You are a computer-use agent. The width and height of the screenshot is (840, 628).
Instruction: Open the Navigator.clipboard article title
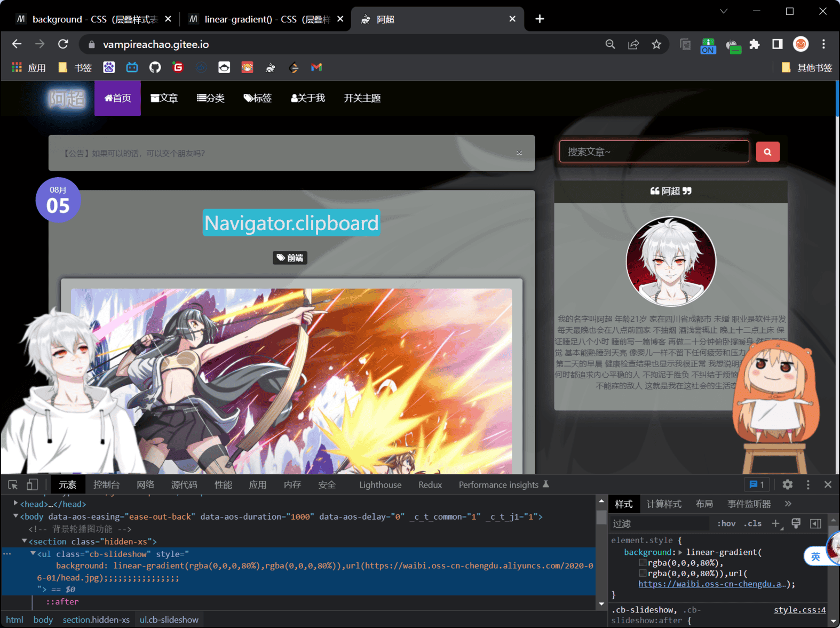click(291, 223)
